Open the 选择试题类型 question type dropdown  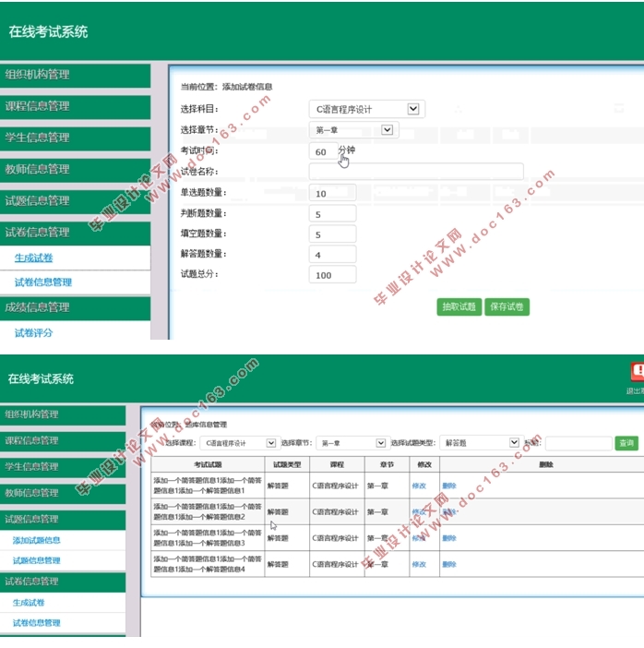click(480, 443)
